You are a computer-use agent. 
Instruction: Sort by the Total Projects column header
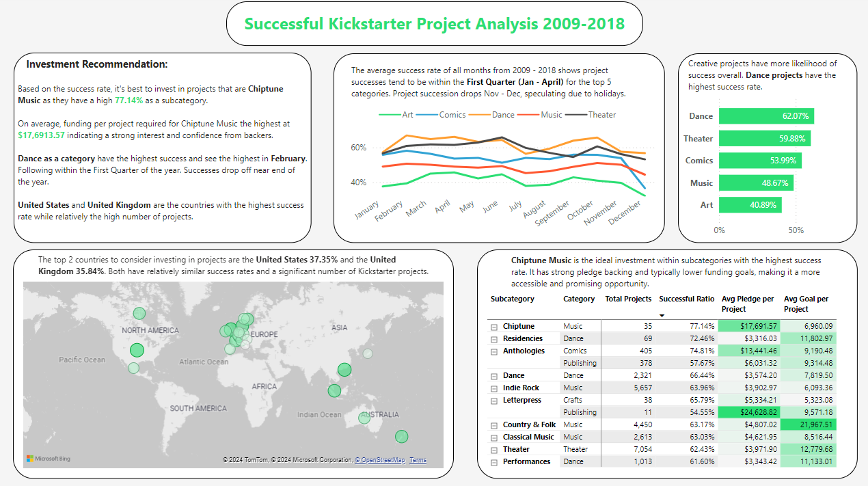[x=629, y=299]
